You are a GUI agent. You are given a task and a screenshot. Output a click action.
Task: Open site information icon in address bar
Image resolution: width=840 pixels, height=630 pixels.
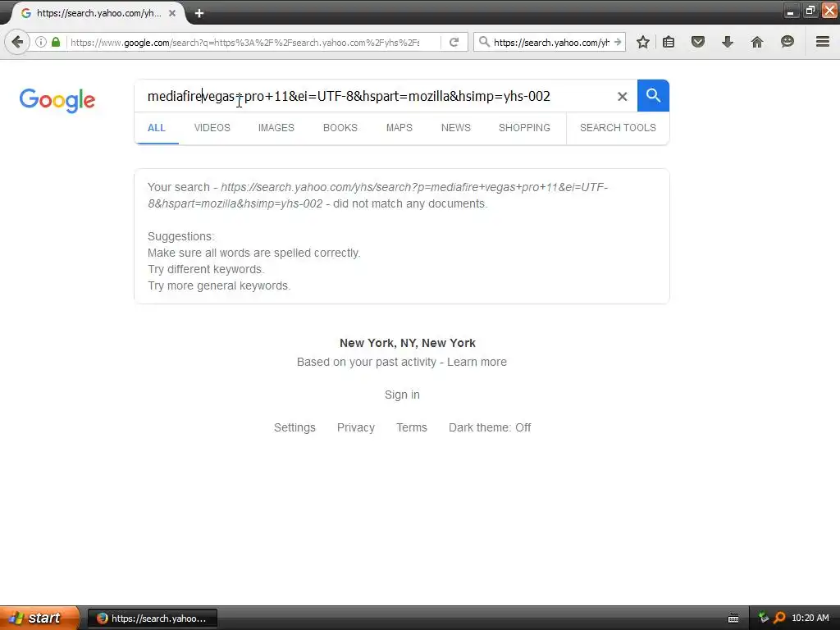(41, 42)
